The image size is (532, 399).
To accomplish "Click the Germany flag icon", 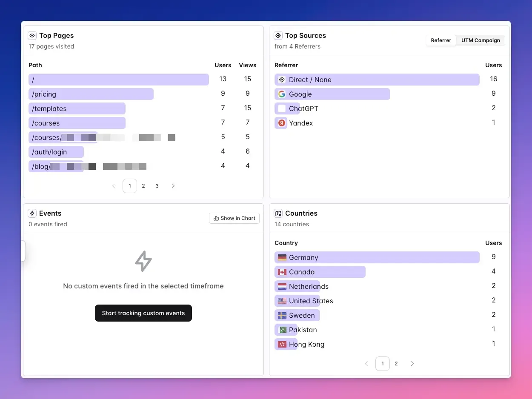I will tap(282, 258).
